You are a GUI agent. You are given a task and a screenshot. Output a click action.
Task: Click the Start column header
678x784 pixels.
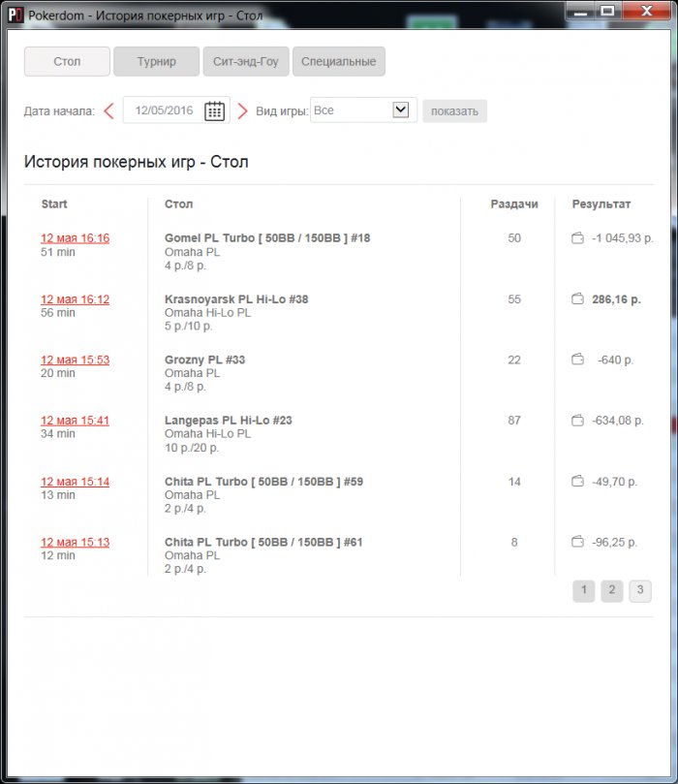(x=54, y=204)
